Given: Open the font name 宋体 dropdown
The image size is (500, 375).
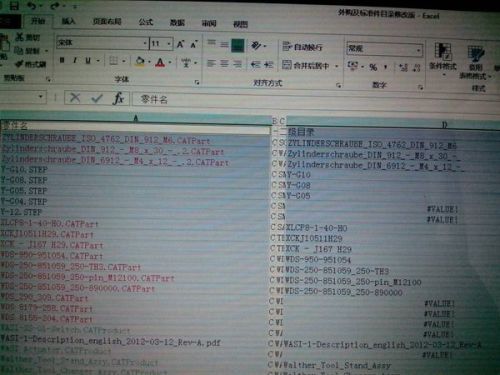Looking at the screenshot, I should tap(145, 43).
